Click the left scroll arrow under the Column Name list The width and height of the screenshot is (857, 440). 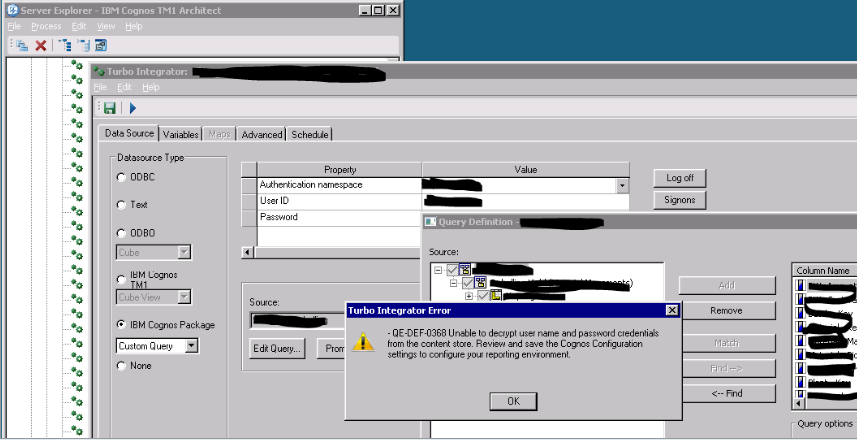799,404
